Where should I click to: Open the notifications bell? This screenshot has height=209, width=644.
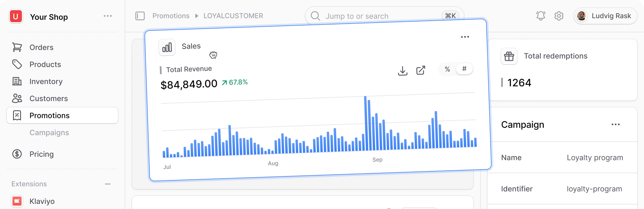point(541,16)
